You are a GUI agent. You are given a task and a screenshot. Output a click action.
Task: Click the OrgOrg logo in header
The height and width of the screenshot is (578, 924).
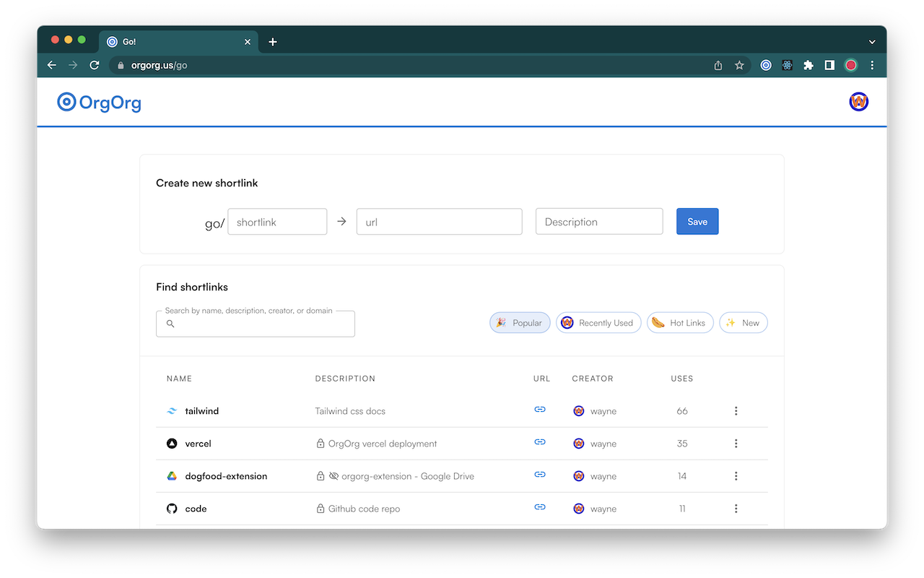pyautogui.click(x=99, y=103)
